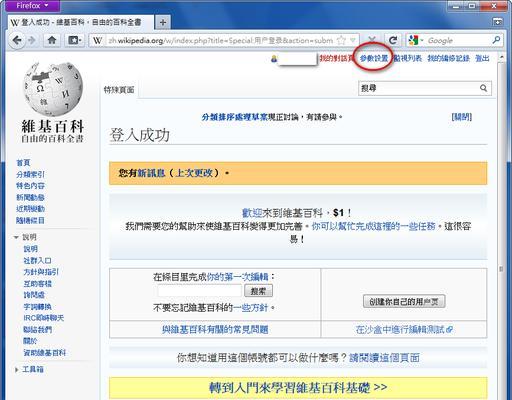This screenshot has height=400, width=512.
Task: Click the vertical page scrollbar
Action: pyautogui.click(x=501, y=268)
